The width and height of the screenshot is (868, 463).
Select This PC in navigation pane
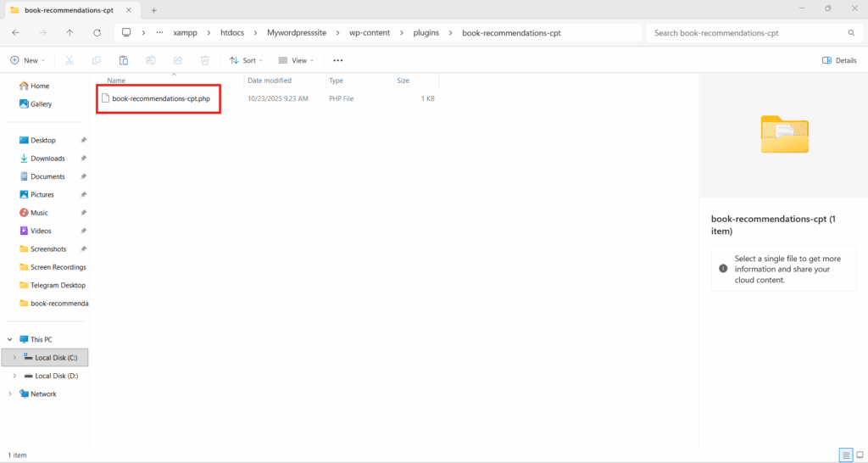[x=36, y=339]
